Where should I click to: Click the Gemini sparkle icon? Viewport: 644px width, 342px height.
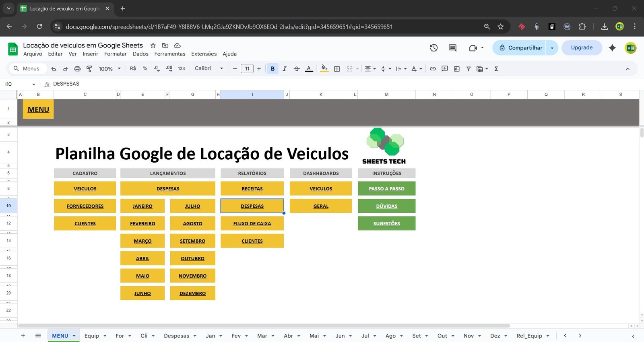pyautogui.click(x=612, y=48)
